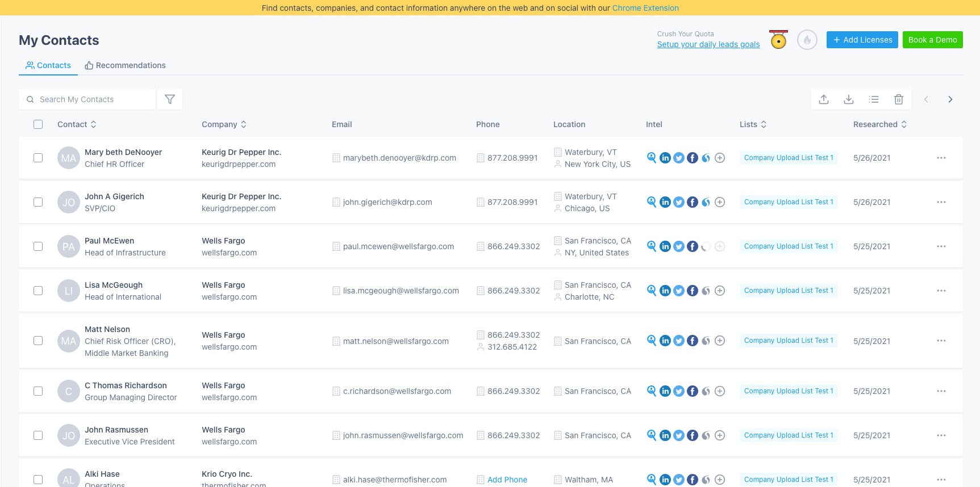Select the checkbox for Paul McEwen

point(38,246)
